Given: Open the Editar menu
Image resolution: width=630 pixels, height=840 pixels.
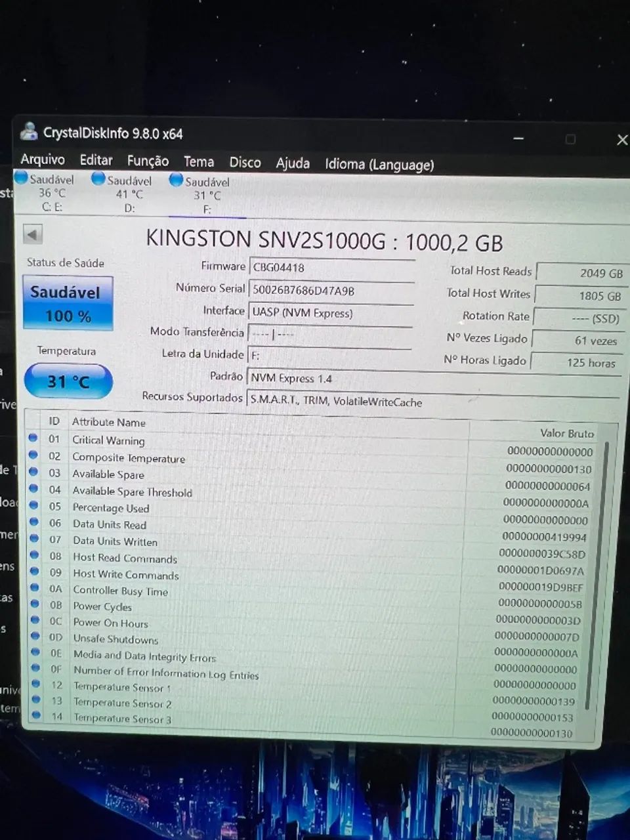Looking at the screenshot, I should [x=96, y=160].
